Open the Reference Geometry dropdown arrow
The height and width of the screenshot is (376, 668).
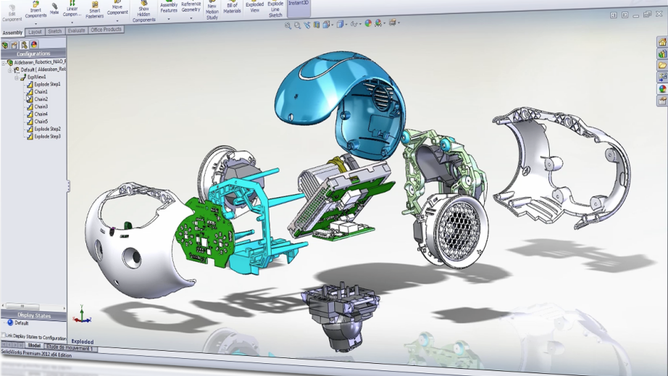coord(191,17)
